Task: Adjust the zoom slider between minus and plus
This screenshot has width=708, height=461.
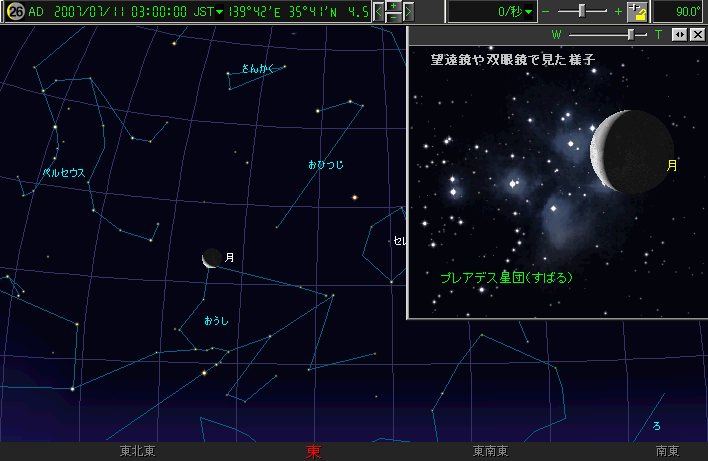Action: [x=584, y=12]
